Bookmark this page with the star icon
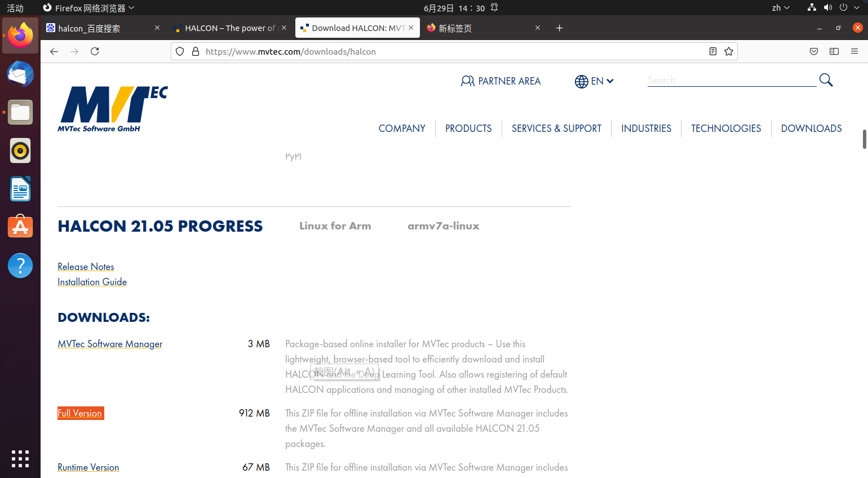Viewport: 868px width, 478px height. tap(728, 51)
